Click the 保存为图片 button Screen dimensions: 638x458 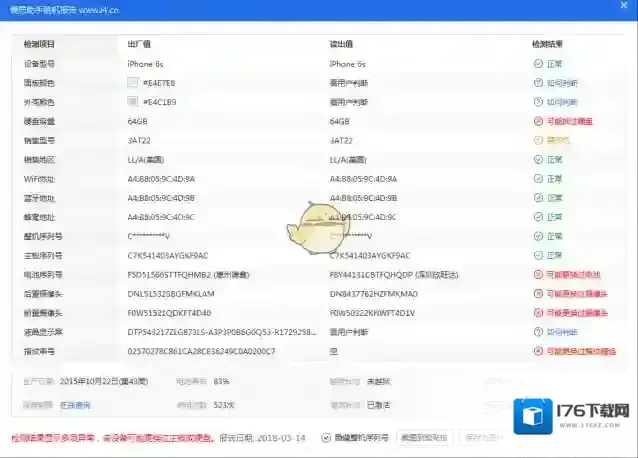(x=484, y=438)
